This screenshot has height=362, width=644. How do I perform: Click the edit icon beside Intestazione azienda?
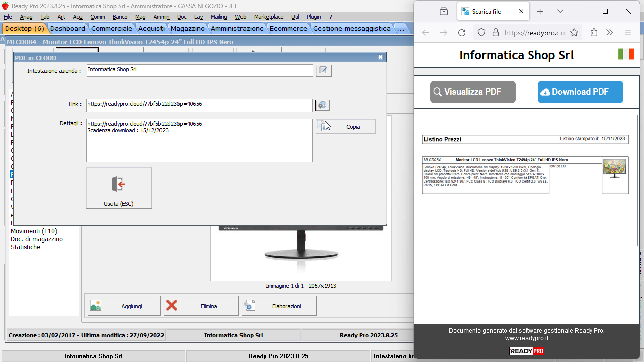(324, 70)
